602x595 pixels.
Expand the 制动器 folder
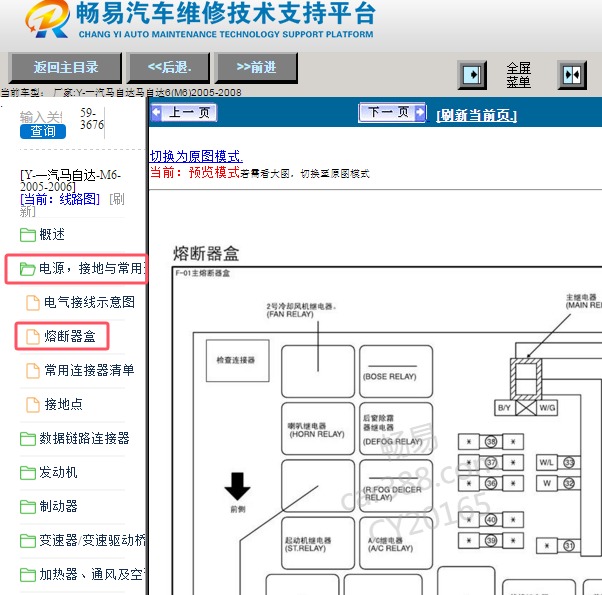(58, 506)
